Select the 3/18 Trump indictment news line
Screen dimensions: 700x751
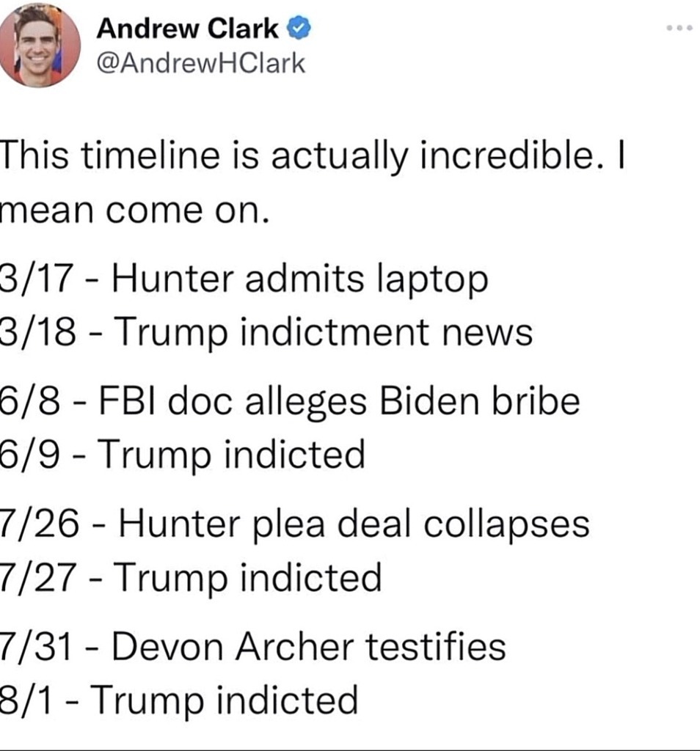(x=266, y=333)
